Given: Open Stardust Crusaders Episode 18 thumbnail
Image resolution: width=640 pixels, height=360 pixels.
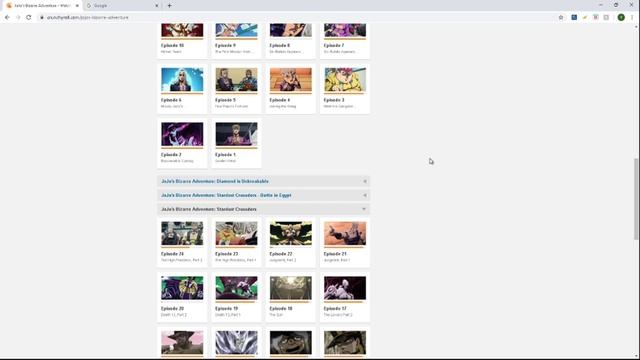Looking at the screenshot, I should (x=291, y=288).
